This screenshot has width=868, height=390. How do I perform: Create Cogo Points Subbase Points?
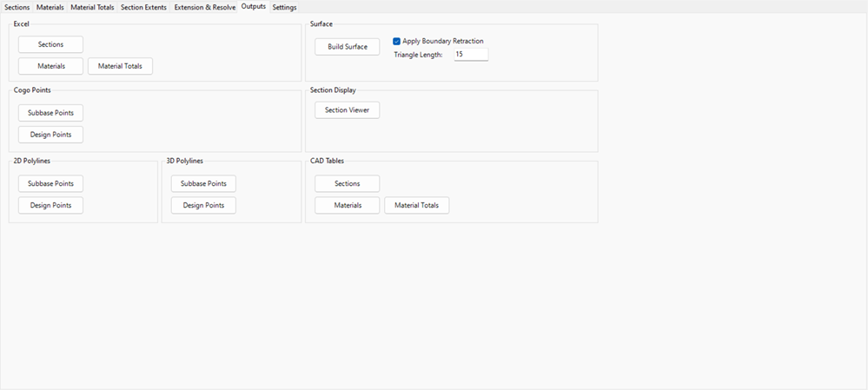[x=50, y=113]
